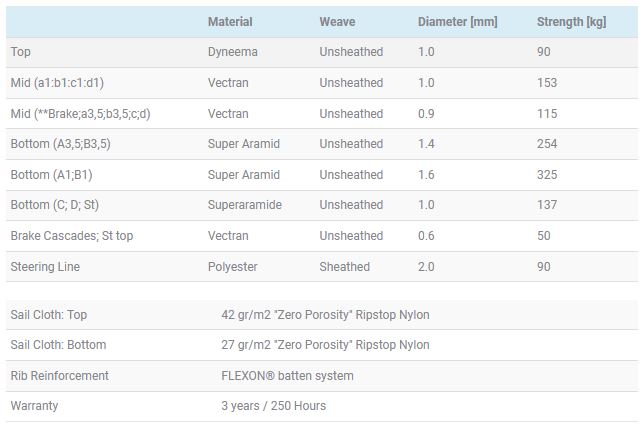
Task: Click the 3 years / 250 Hours warranty value
Action: (274, 406)
